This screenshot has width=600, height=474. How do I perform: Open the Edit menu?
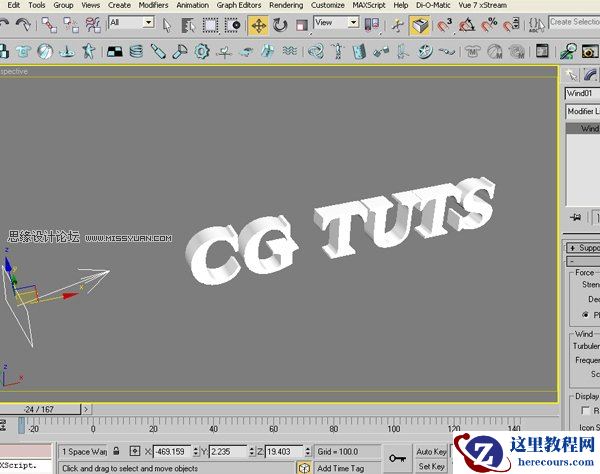click(x=13, y=5)
